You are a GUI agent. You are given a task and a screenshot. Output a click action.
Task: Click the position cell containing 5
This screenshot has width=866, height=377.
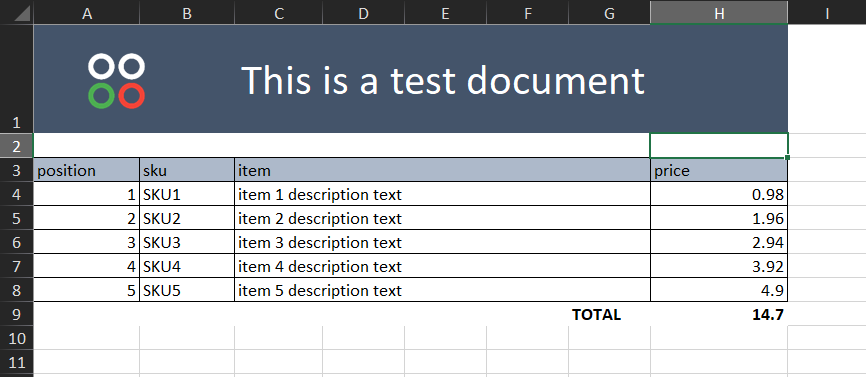click(86, 290)
